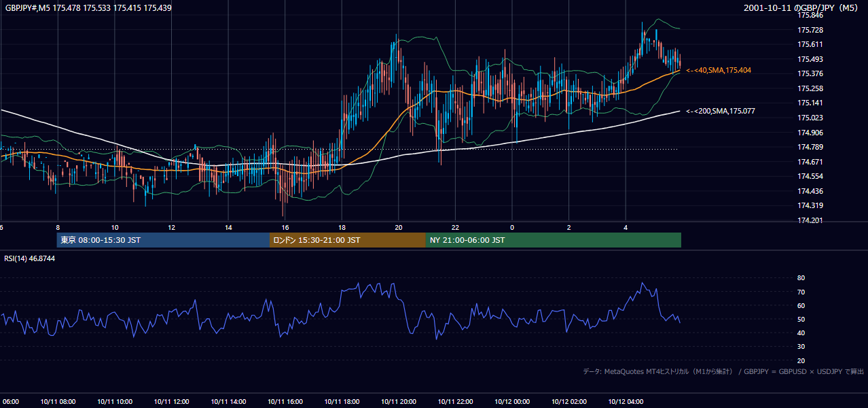Click price axis value 174.319
This screenshot has width=868, height=408.
pos(810,205)
